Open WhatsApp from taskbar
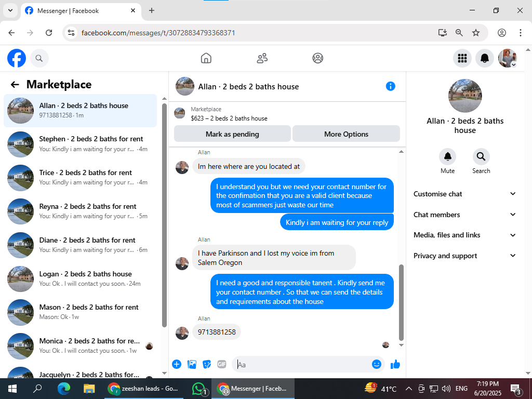Viewport: 532px width, 399px height. pos(199,389)
